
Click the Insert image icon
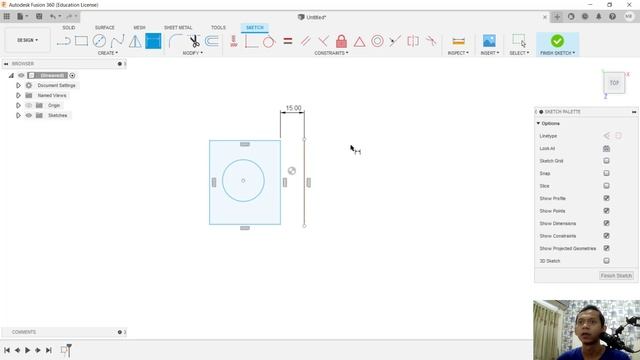(x=489, y=41)
